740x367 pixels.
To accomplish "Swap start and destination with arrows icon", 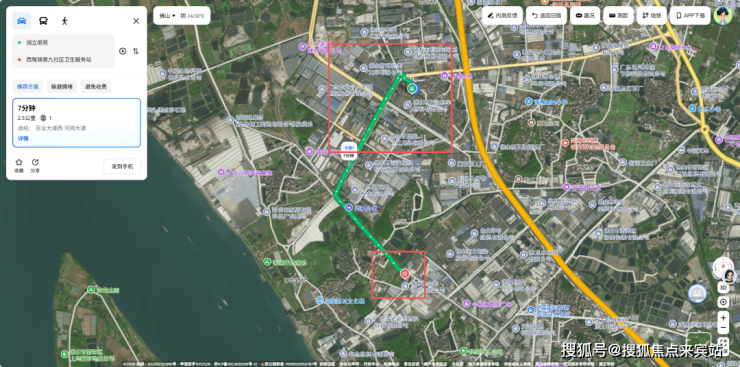I will click(136, 51).
